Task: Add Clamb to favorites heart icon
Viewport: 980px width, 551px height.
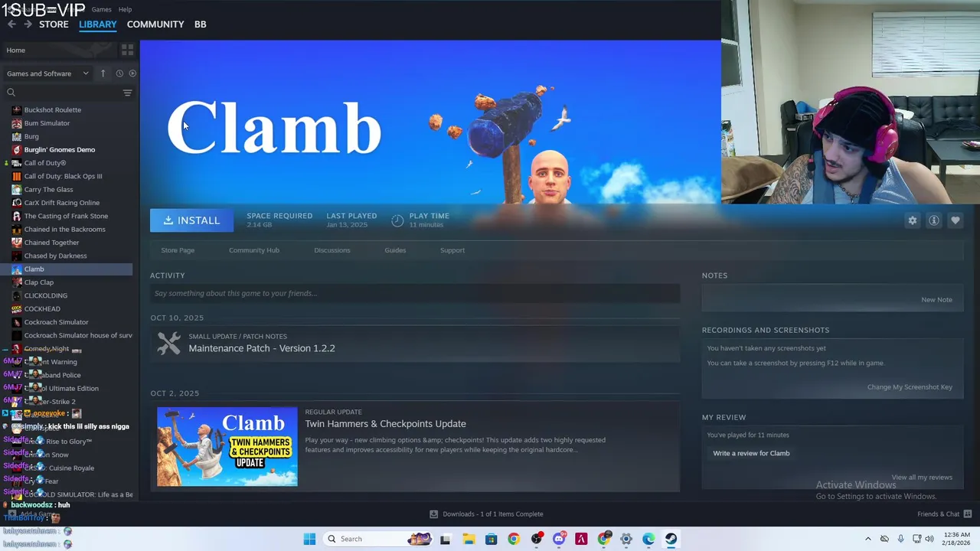Action: (x=955, y=220)
